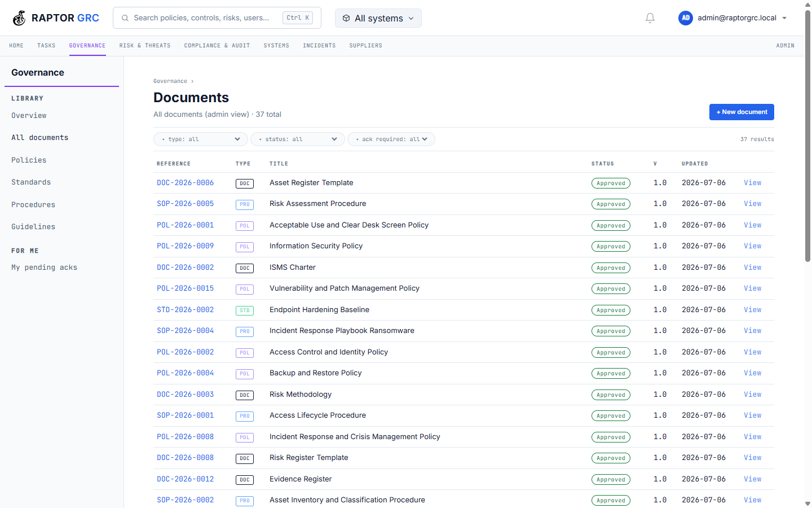View the Risk Register Template row
Screen dimensions: 812x508
pyautogui.click(x=752, y=458)
